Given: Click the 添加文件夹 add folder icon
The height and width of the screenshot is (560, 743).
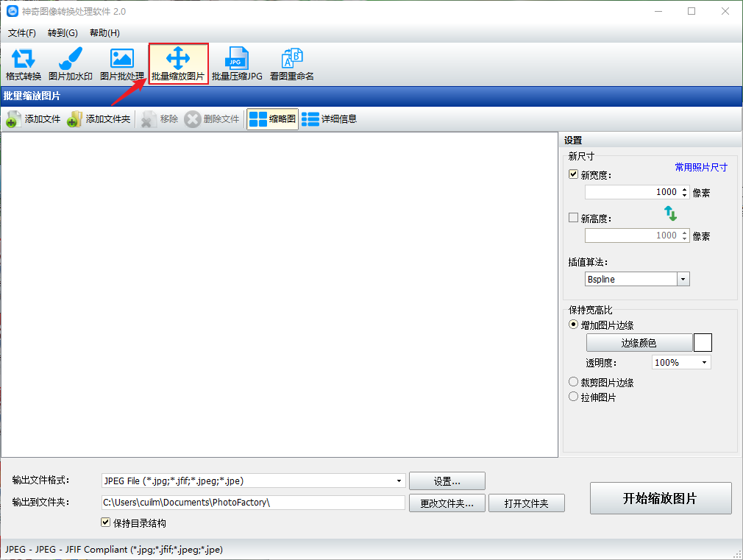Looking at the screenshot, I should tap(74, 119).
